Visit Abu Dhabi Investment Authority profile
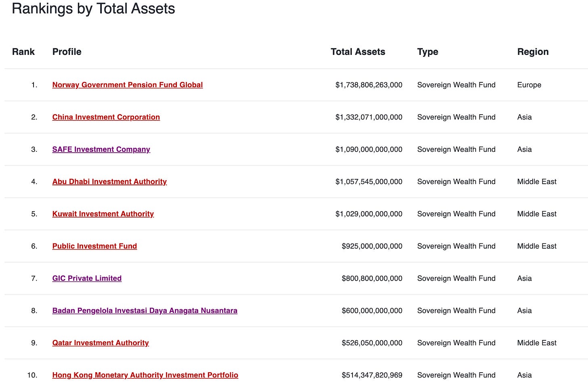The width and height of the screenshot is (588, 388). (109, 182)
